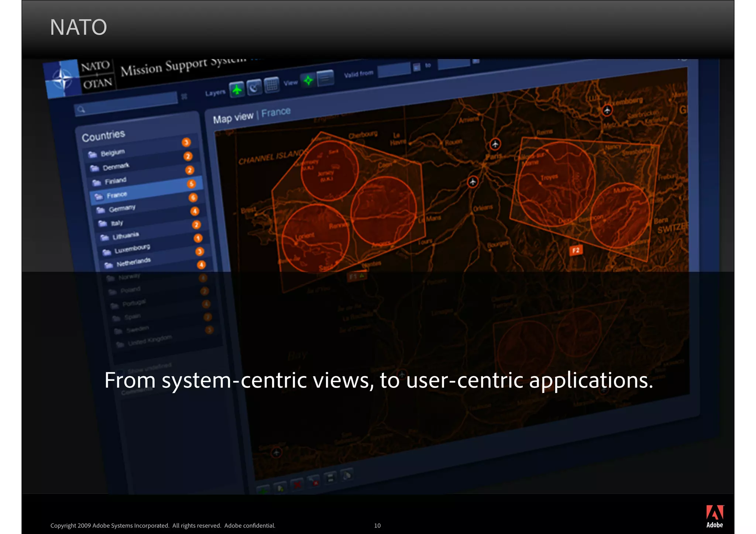Click the dimmed aircraft marker above bottom toolbar
Image resolution: width=756 pixels, height=534 pixels.
point(276,452)
